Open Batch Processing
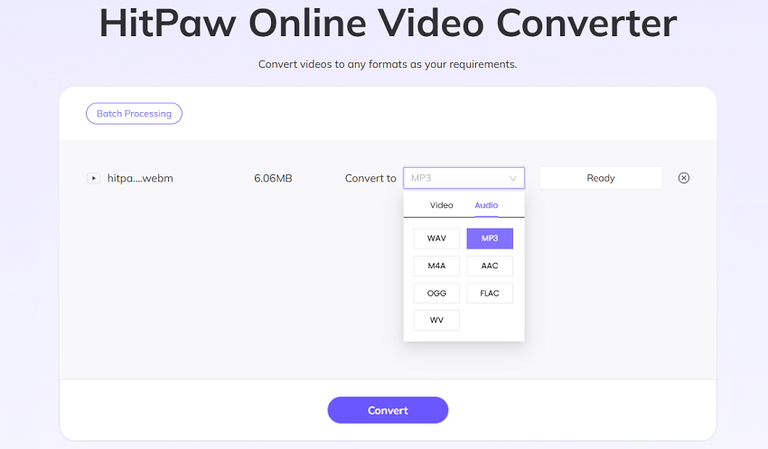The height and width of the screenshot is (449, 768). pos(134,114)
